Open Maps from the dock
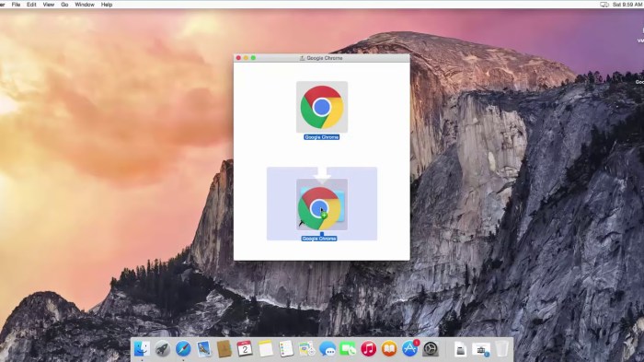This screenshot has height=362, width=644. tap(306, 349)
